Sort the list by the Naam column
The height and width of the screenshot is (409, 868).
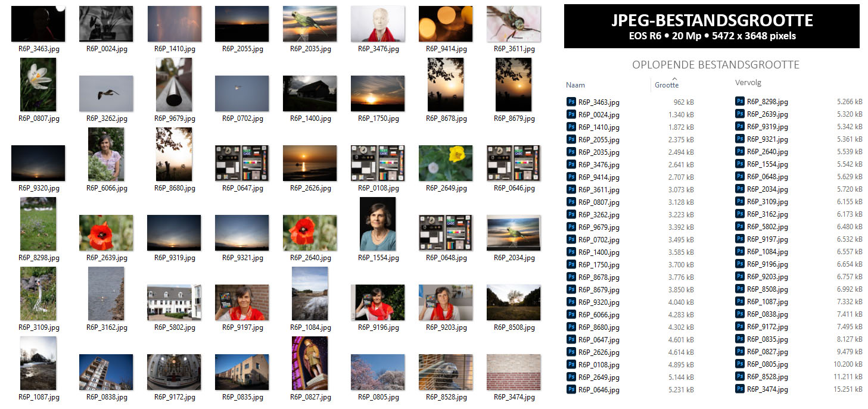(575, 85)
